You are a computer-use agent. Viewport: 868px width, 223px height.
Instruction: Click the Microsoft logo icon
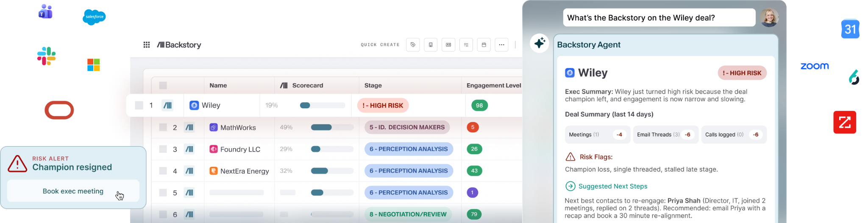94,65
